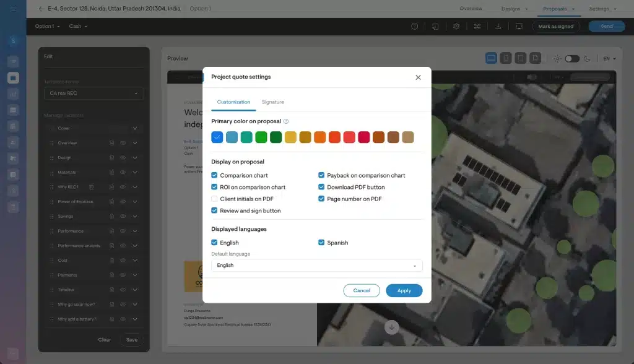
Task: Switch to the Signature tab
Action: [x=272, y=102]
